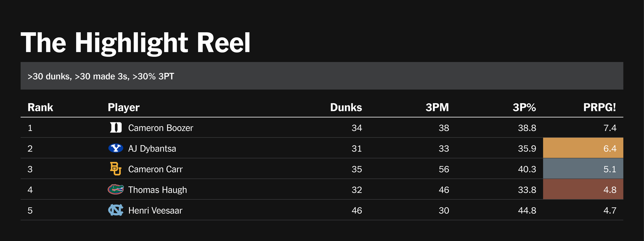Open AJ Dybantsa player name

coord(152,149)
